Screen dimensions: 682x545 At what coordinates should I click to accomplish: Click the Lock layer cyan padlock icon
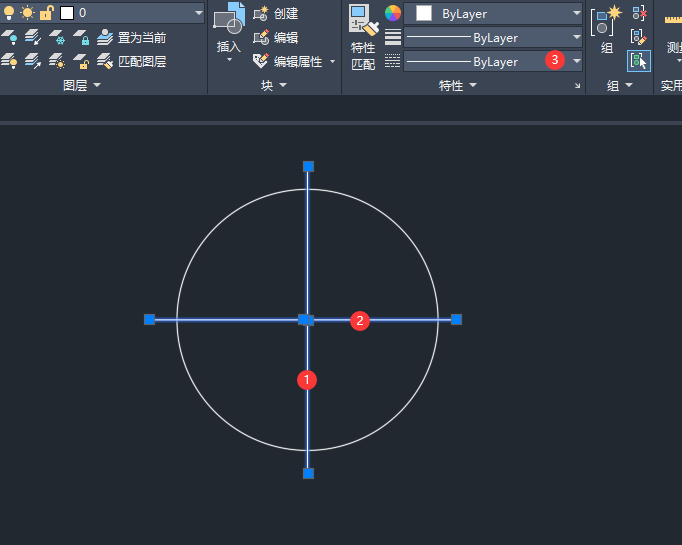pyautogui.click(x=81, y=37)
